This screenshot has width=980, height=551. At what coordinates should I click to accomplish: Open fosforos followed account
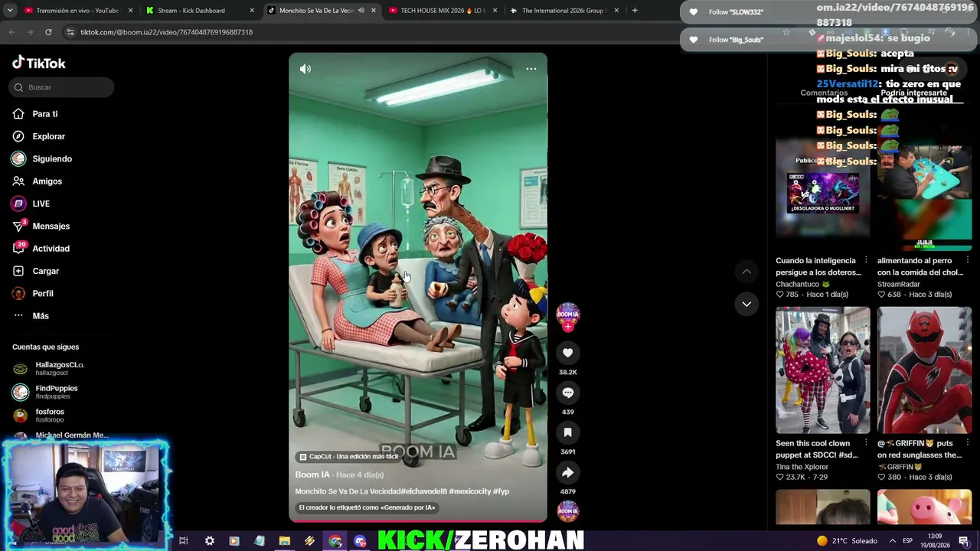38,416
